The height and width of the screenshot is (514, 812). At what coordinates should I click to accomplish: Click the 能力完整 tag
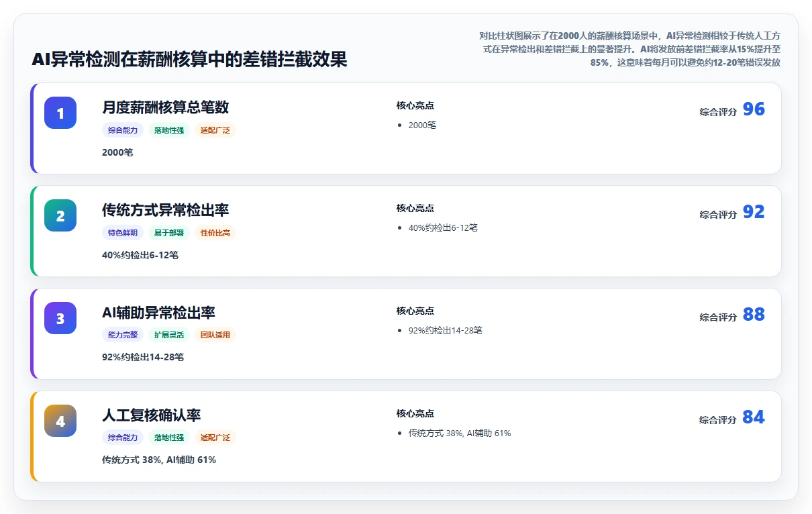point(123,335)
